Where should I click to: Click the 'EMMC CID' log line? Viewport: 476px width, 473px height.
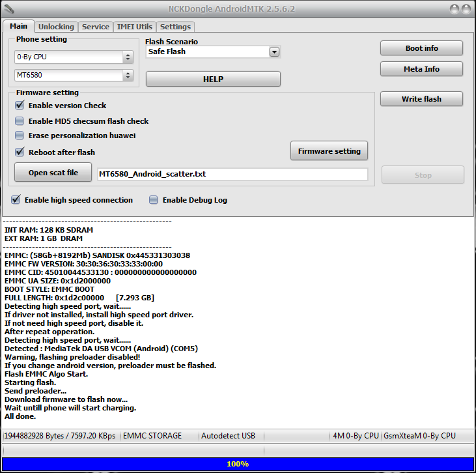point(100,272)
